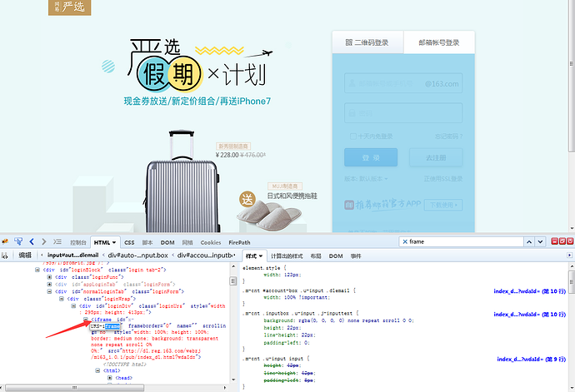Click the style panel vertical scrollbar
Screen dimensions: 575x392
click(572, 282)
